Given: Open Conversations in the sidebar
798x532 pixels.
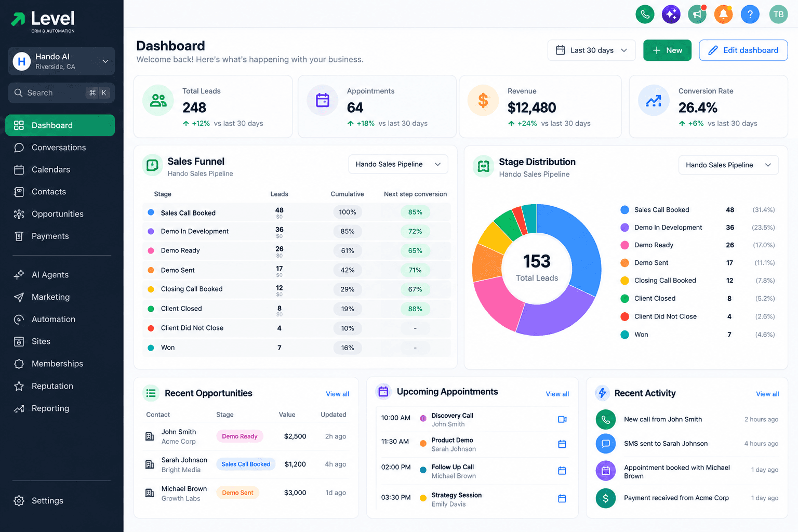Looking at the screenshot, I should (x=60, y=148).
